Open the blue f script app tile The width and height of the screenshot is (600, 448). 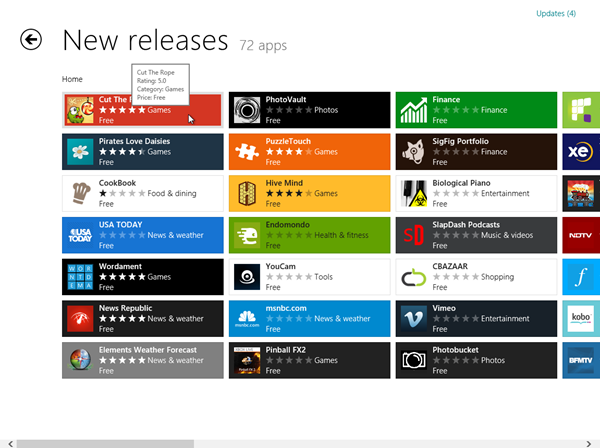581,277
